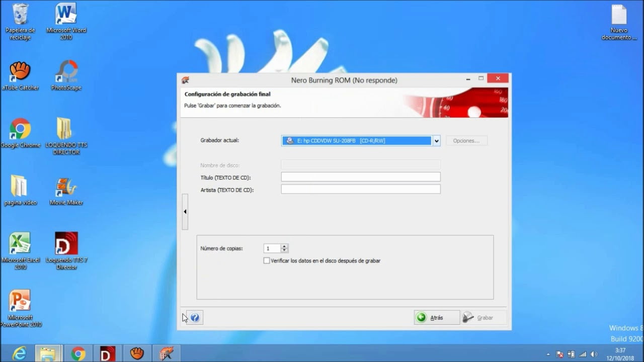Screen dimensions: 644x362
Task: Expand the left side panel arrow
Action: (x=185, y=212)
